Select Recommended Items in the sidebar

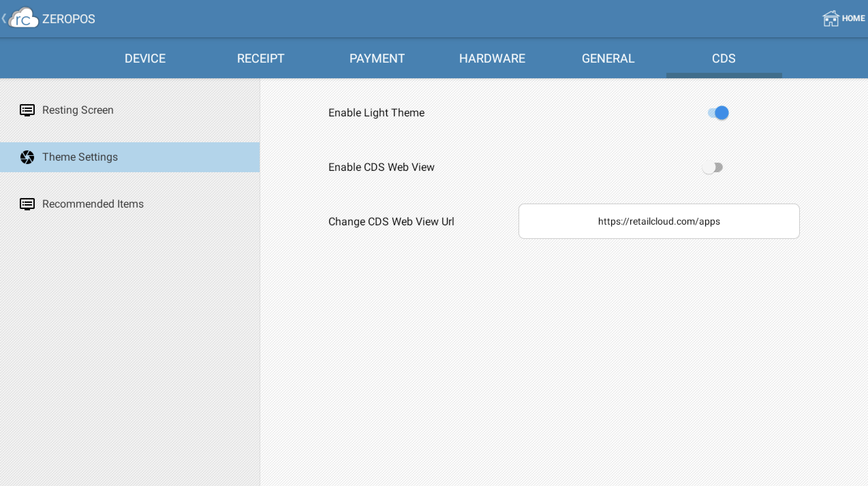pyautogui.click(x=93, y=204)
